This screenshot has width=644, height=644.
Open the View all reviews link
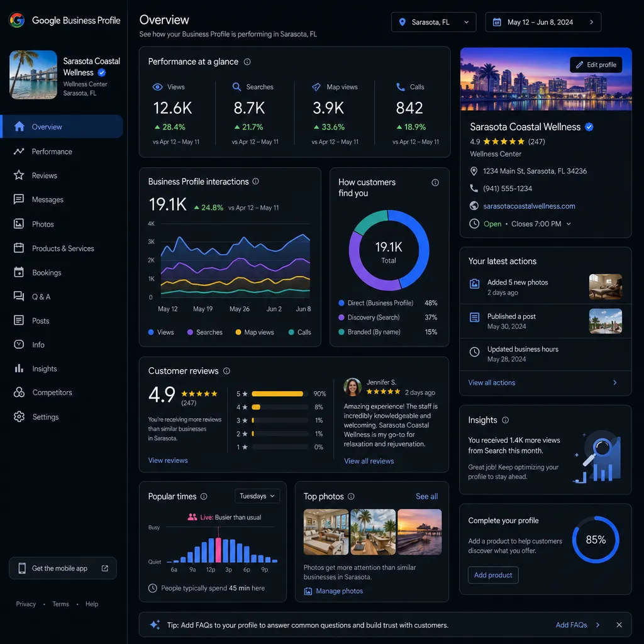pyautogui.click(x=369, y=461)
